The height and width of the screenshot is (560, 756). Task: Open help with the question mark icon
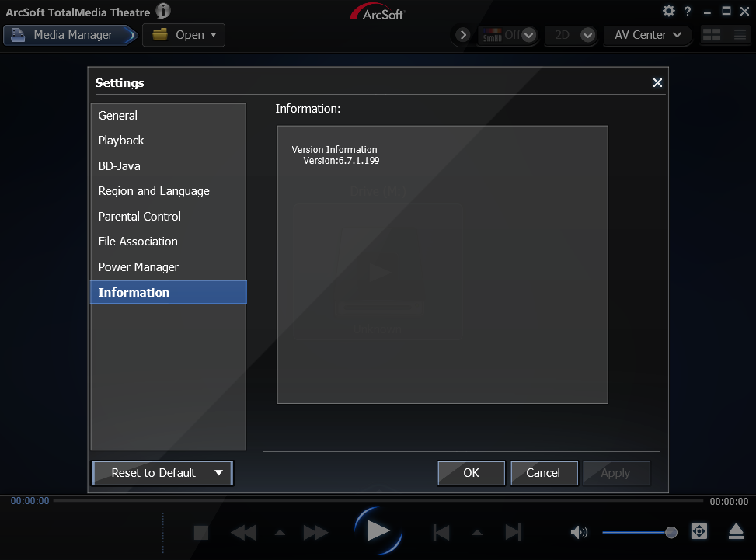click(688, 11)
